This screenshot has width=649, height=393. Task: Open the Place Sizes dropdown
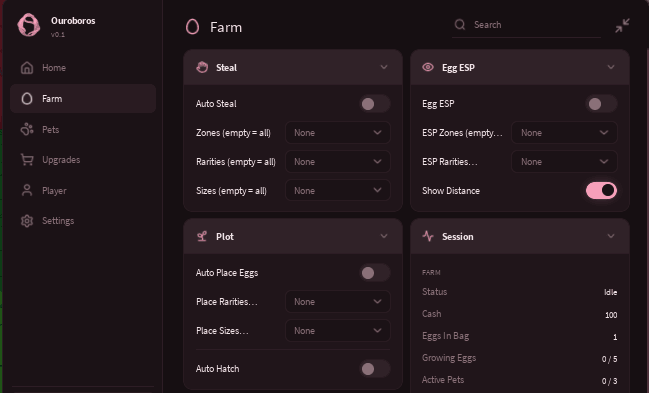click(x=338, y=330)
